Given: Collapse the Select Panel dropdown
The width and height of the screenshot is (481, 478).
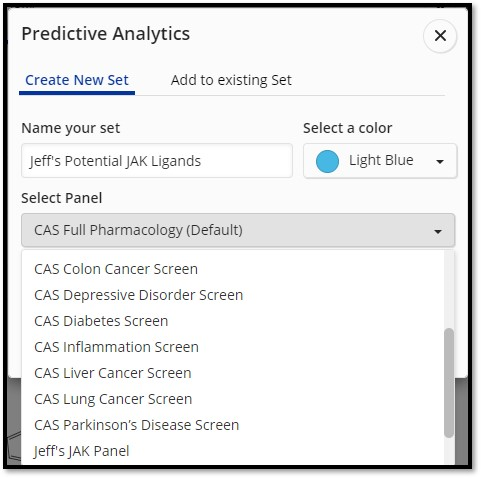Looking at the screenshot, I should (x=238, y=230).
